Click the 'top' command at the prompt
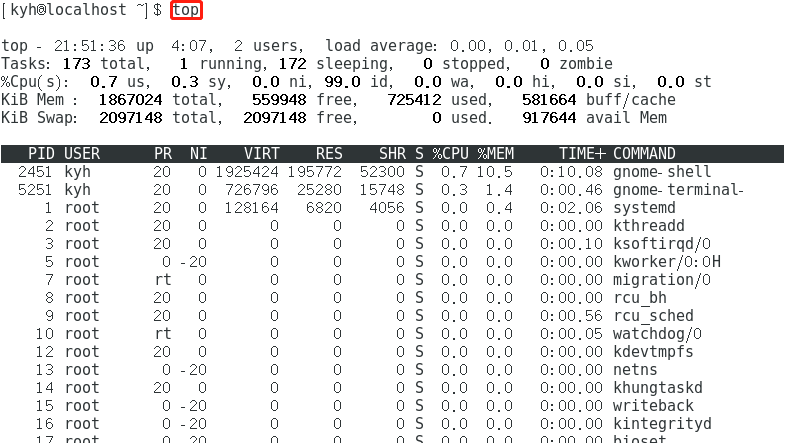Viewport: 787px width, 443px height. tap(186, 10)
